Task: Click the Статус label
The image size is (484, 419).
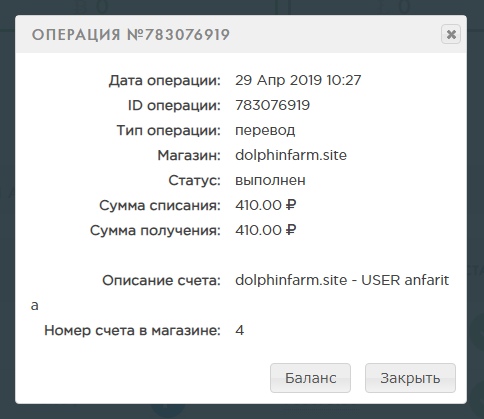Action: [195, 180]
